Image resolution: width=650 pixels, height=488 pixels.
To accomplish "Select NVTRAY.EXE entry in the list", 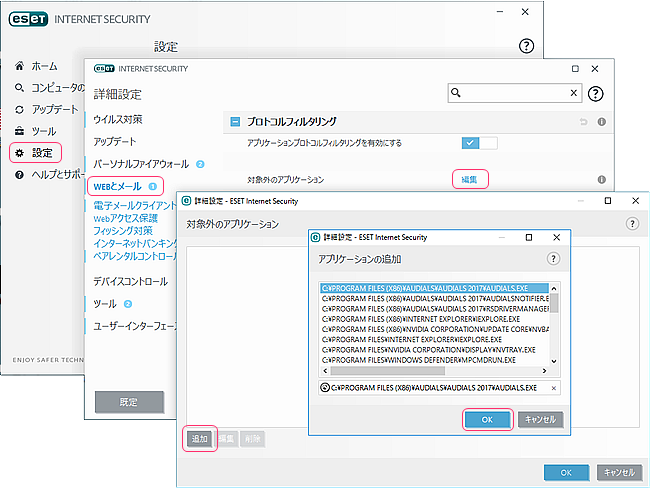I will pyautogui.click(x=435, y=350).
